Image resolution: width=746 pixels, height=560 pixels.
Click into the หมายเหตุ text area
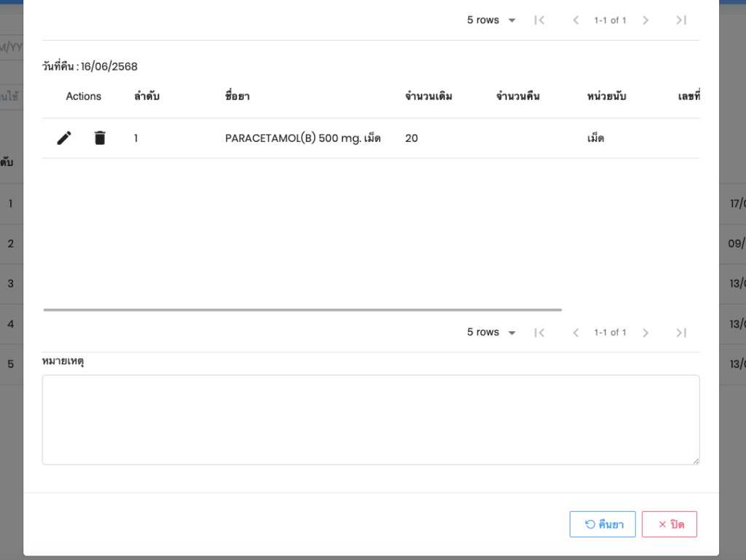tap(370, 419)
